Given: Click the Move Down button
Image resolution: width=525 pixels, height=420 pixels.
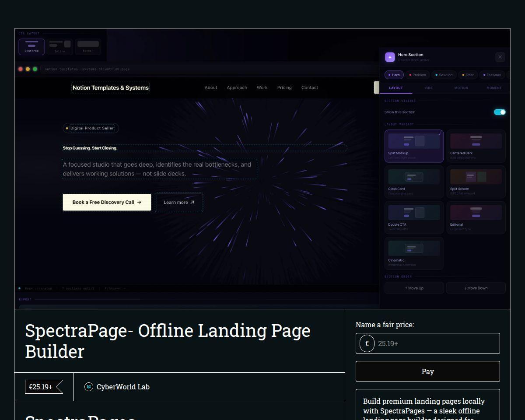Looking at the screenshot, I should 476,288.
